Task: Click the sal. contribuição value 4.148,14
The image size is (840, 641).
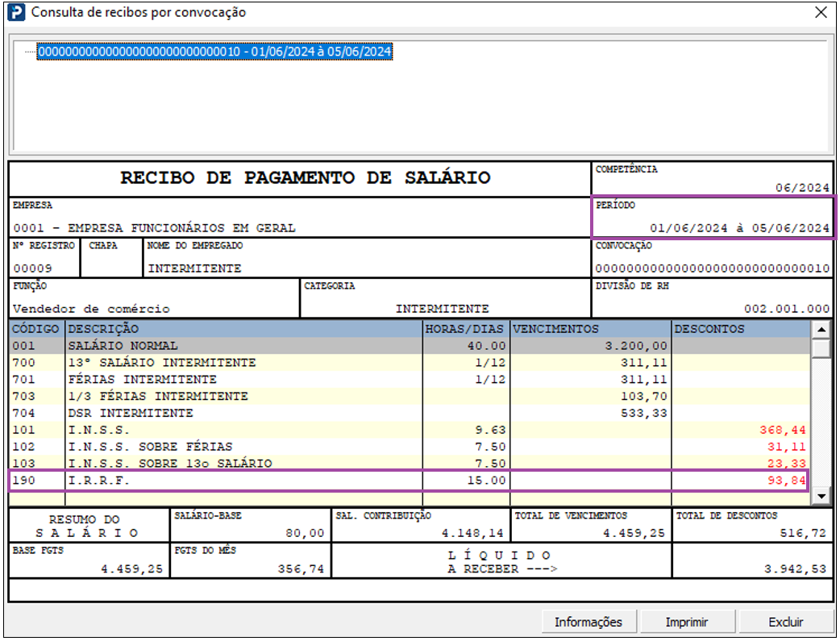Action: click(x=472, y=533)
